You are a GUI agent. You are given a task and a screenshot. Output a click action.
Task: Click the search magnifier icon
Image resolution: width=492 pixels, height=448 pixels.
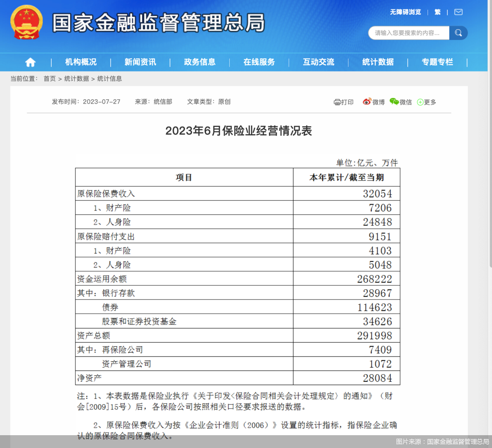coord(458,33)
